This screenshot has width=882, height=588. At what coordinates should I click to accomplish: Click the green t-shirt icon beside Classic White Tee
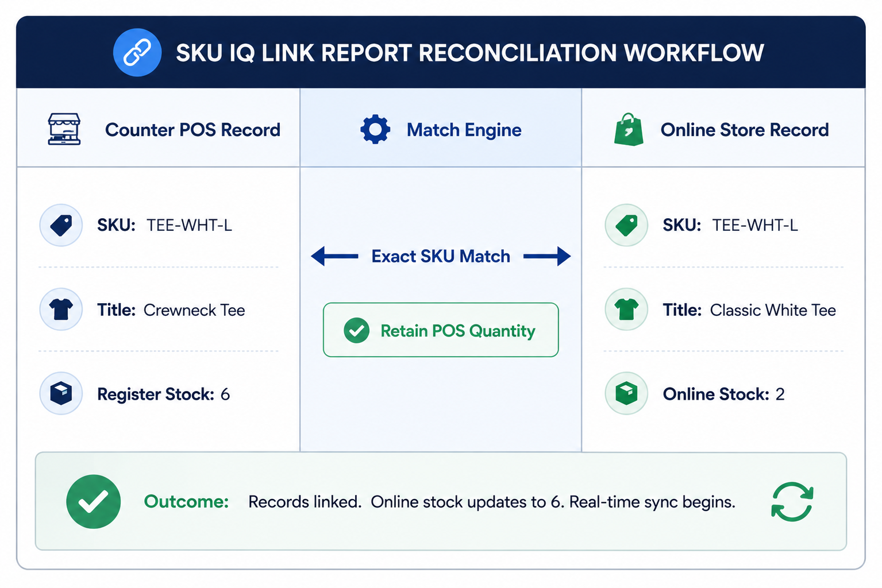click(x=626, y=310)
